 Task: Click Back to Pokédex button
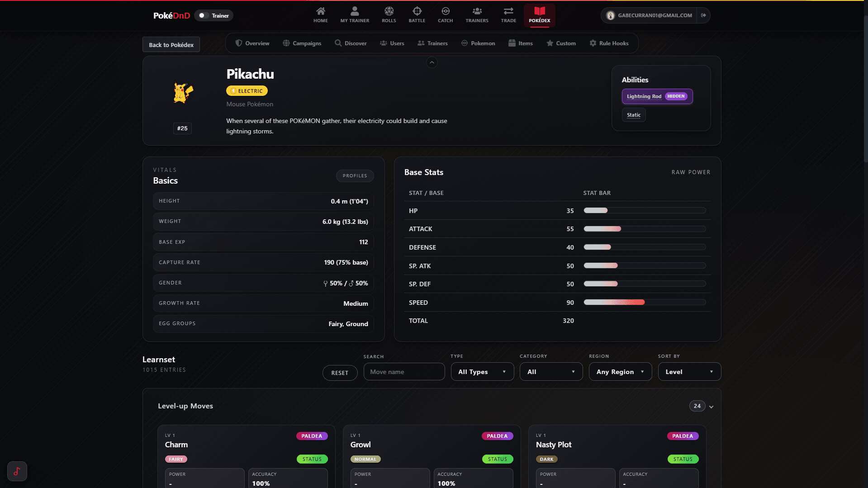[x=171, y=44]
